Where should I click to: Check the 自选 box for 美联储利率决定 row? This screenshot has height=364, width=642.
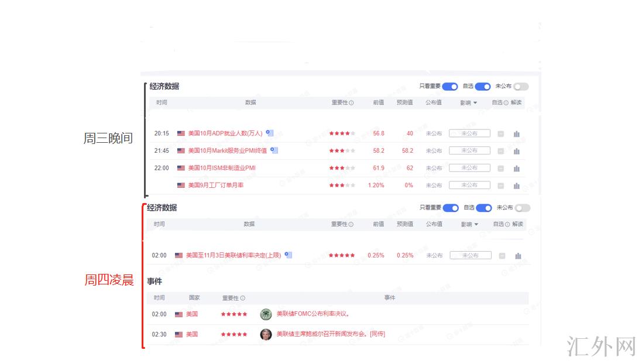pos(502,256)
